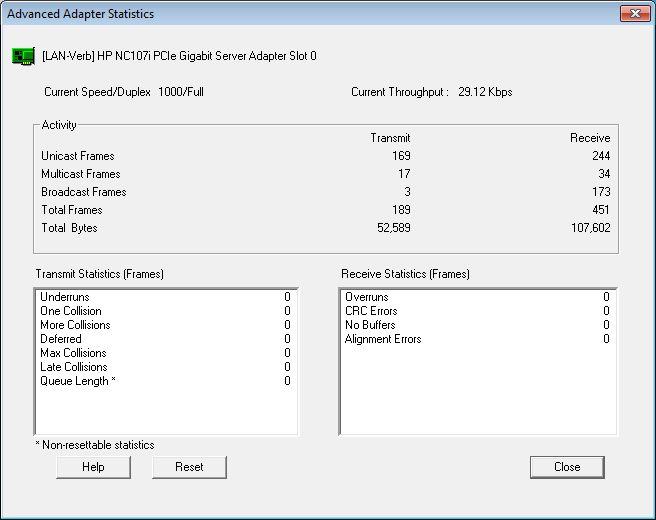
Task: Click receive total bytes 107,602
Action: 590,228
